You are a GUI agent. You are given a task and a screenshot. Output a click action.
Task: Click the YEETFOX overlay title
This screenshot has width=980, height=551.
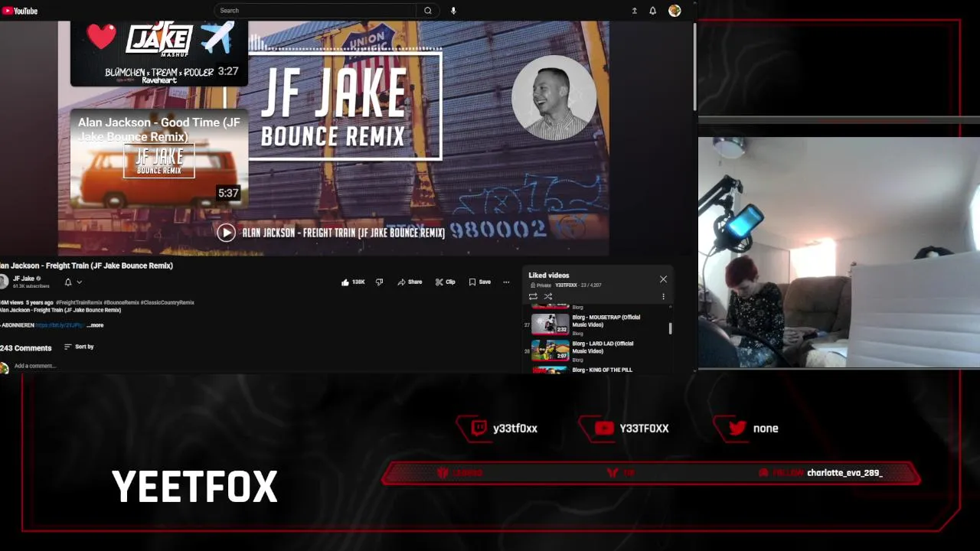(x=194, y=487)
